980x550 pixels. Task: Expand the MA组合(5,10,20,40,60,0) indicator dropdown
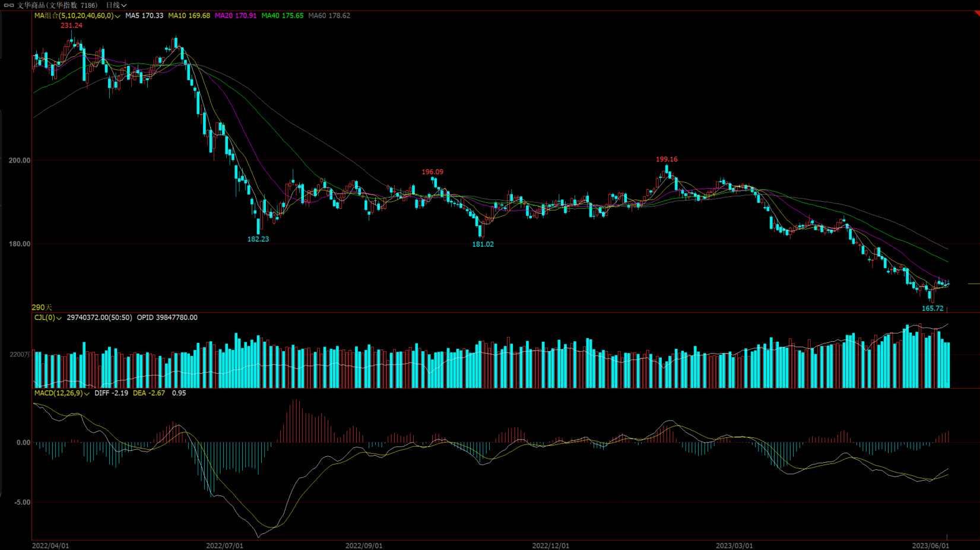[x=118, y=16]
